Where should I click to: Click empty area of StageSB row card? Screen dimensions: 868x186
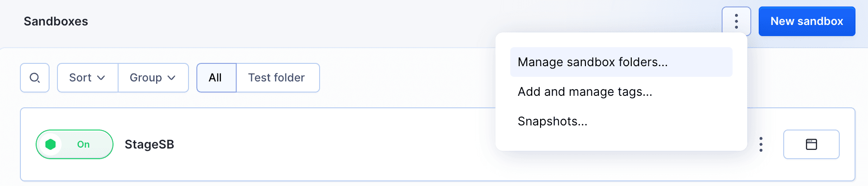point(324,144)
